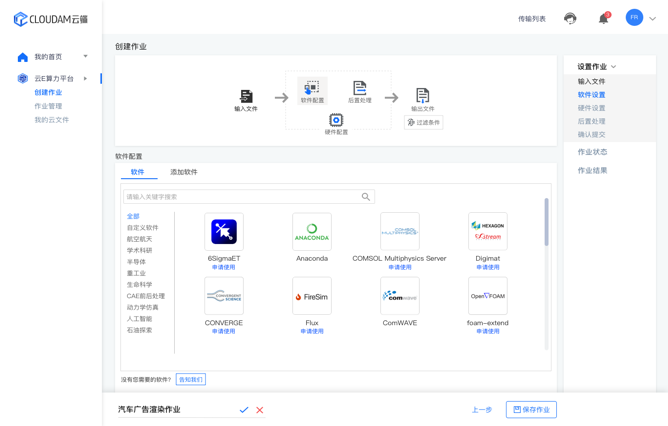Click the software list vertical scrollbar

[x=546, y=223]
